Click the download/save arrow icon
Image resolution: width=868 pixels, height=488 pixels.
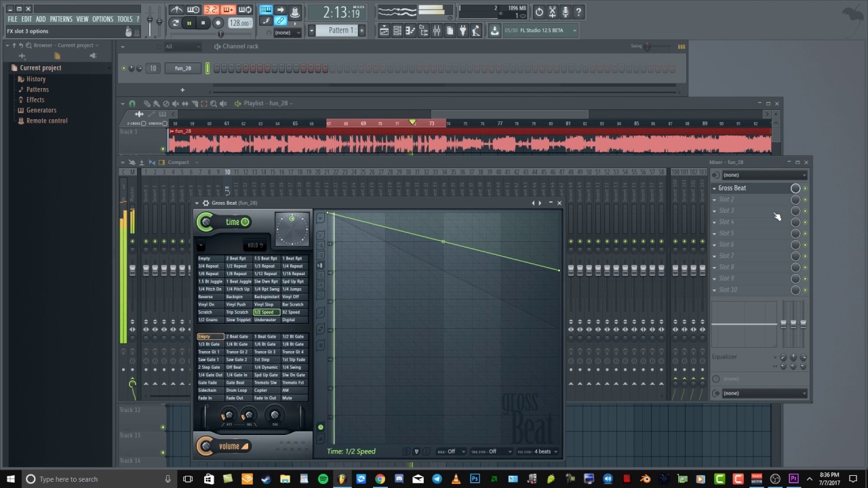[494, 30]
